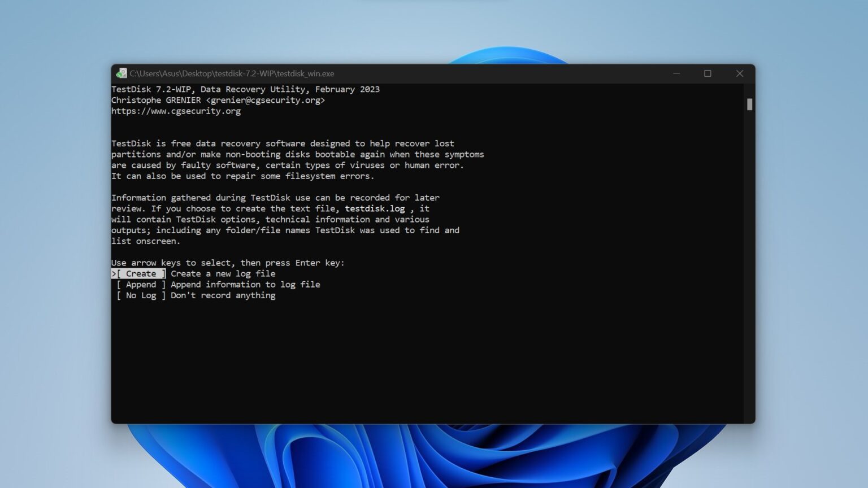Maximize the testdisk_win.exe window
Viewport: 868px width, 488px height.
[x=708, y=73]
